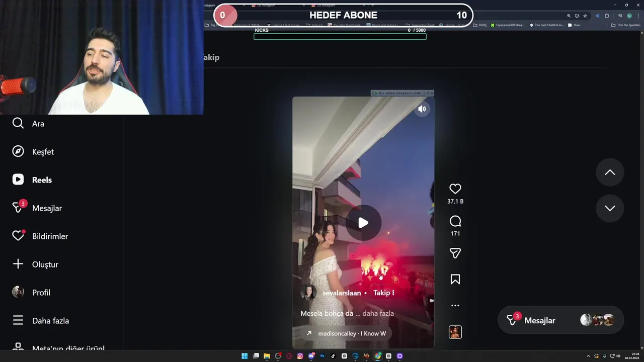The image size is (644, 362).
Task: Open Mesajlar in the left sidebar
Action: pyautogui.click(x=37, y=208)
